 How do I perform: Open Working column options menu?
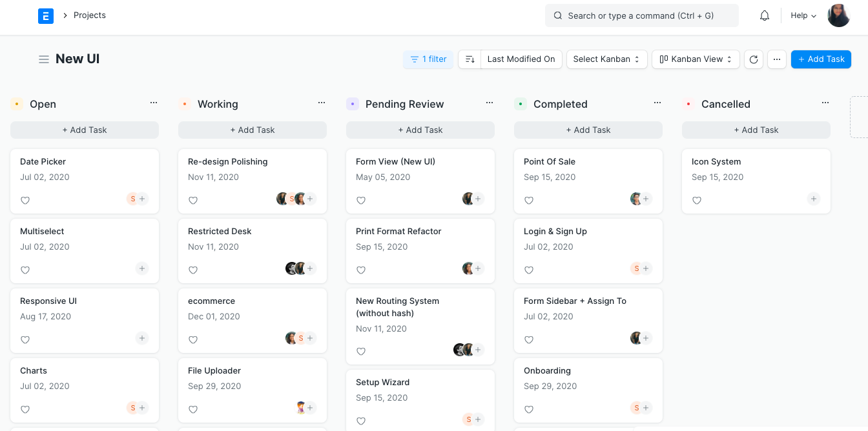click(322, 103)
